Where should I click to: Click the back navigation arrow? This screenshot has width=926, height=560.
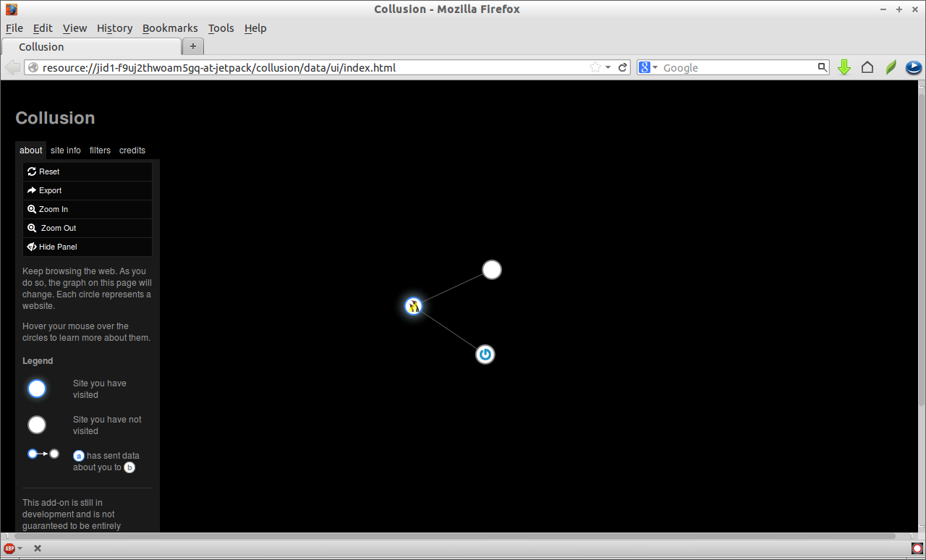coord(12,67)
